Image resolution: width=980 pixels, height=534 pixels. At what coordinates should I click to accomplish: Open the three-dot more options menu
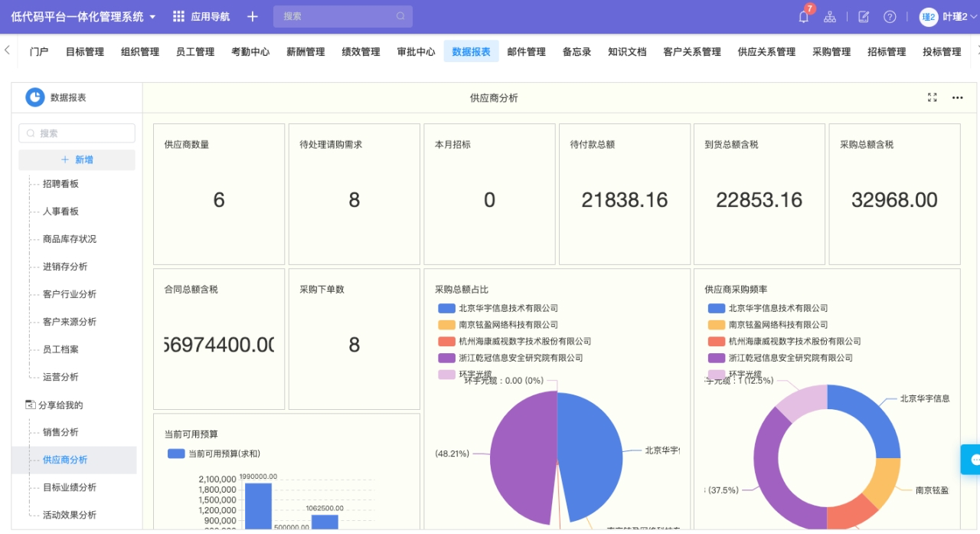(x=957, y=97)
